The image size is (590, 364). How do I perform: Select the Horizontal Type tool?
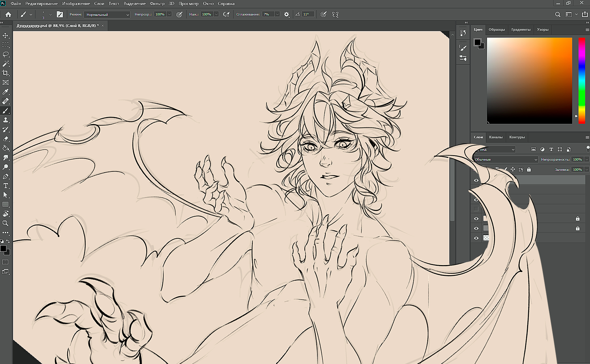coord(5,186)
